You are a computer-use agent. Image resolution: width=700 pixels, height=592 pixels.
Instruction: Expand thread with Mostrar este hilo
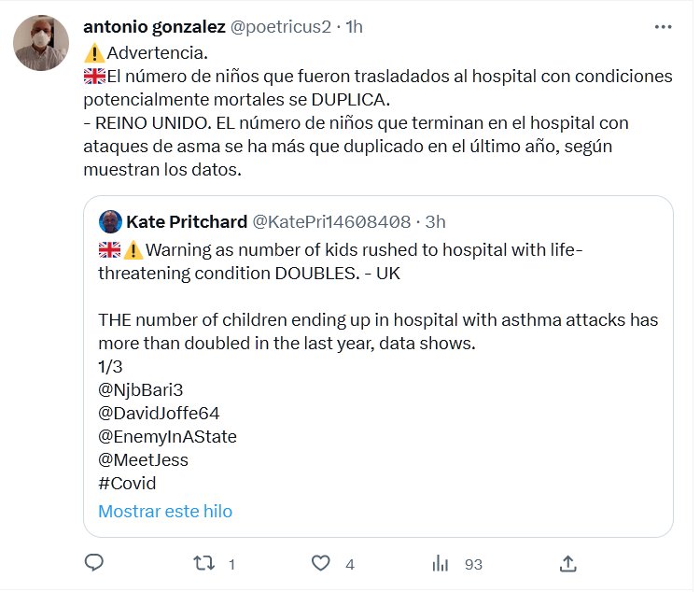(164, 511)
